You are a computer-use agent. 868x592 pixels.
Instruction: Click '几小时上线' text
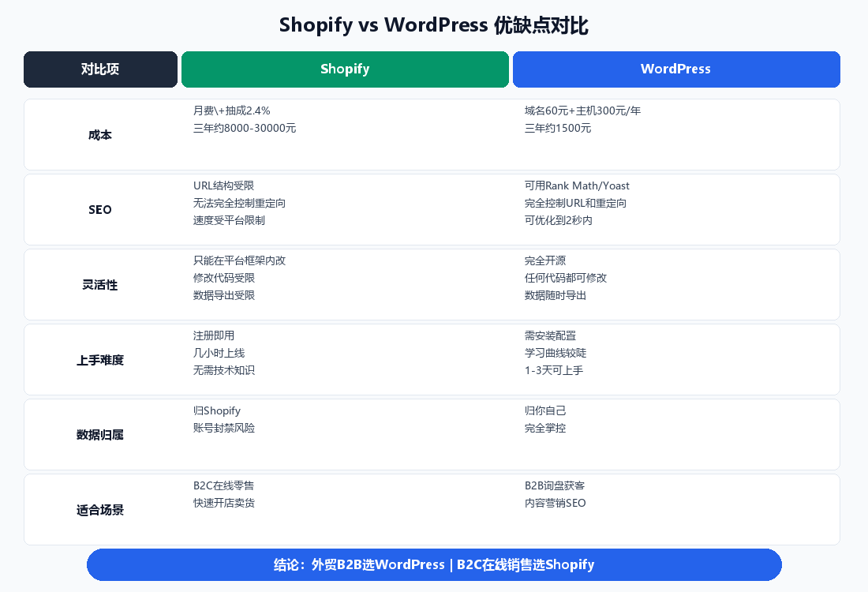pos(219,353)
